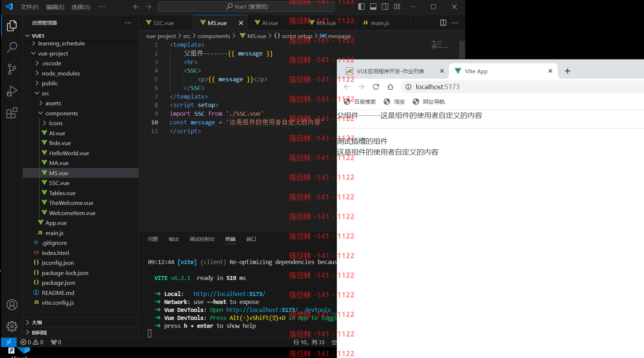The width and height of the screenshot is (644, 358).
Task: Open editor more actions ellipsis
Action: [455, 22]
